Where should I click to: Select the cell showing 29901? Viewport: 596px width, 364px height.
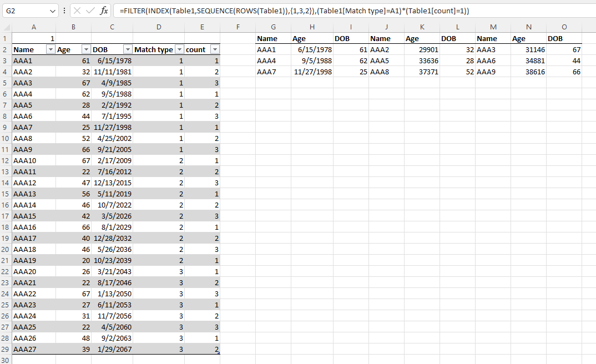point(422,50)
